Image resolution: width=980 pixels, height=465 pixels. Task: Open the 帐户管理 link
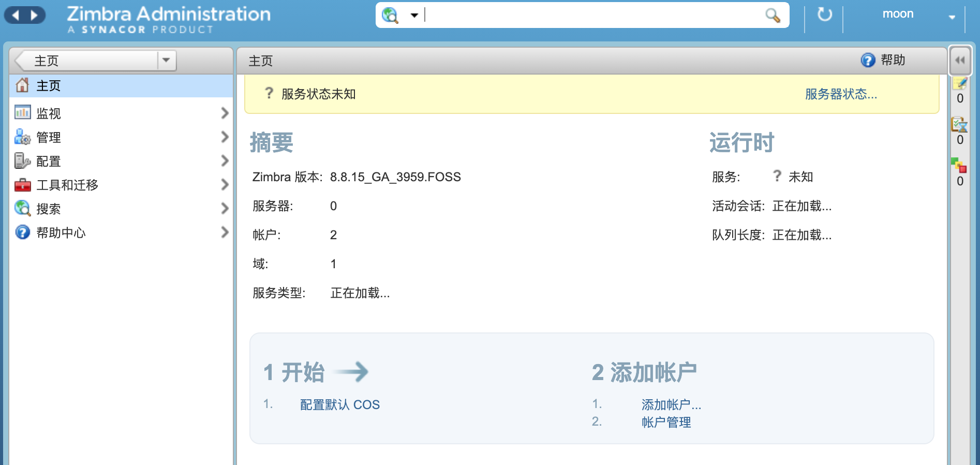[x=666, y=423]
